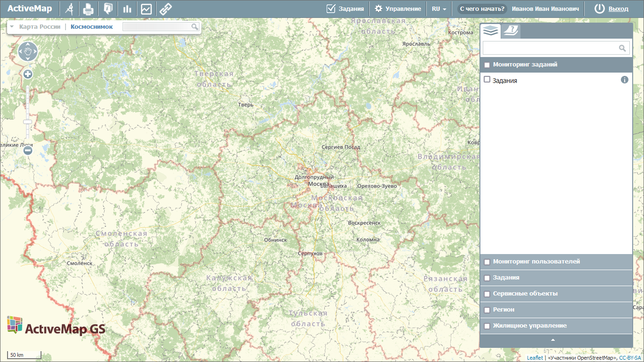
Task: Click the print map icon
Action: (x=88, y=8)
